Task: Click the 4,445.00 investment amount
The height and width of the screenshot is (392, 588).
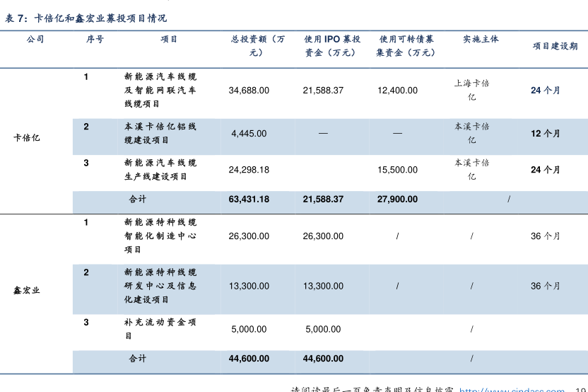Action: [x=249, y=134]
